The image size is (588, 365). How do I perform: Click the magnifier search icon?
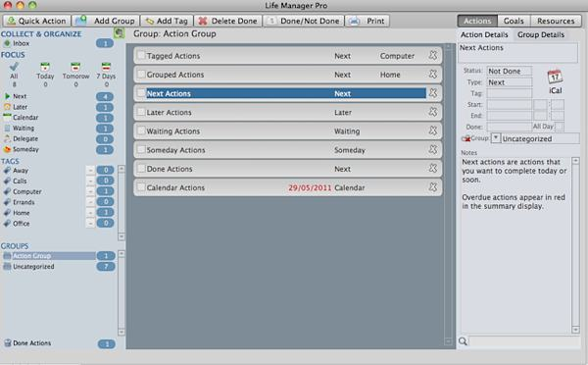[463, 341]
